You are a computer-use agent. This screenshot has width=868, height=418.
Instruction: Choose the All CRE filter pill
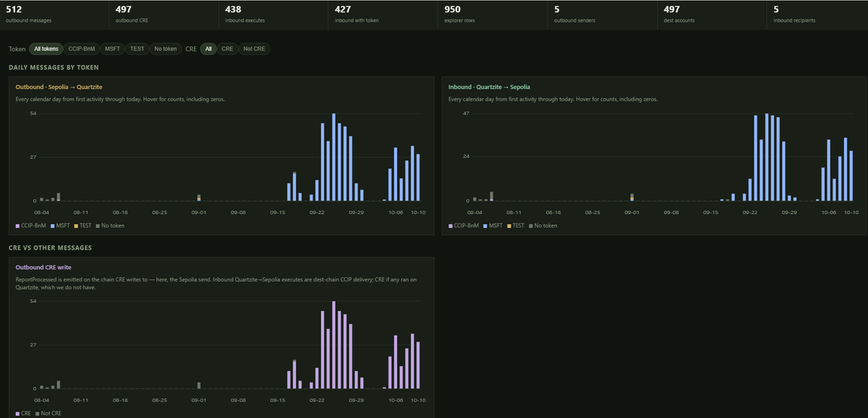pyautogui.click(x=208, y=49)
